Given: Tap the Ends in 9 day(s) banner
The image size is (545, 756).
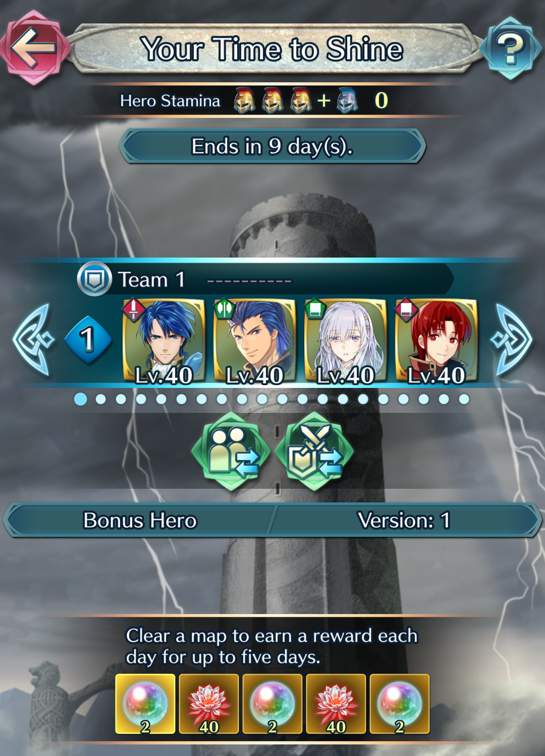Looking at the screenshot, I should pyautogui.click(x=272, y=146).
